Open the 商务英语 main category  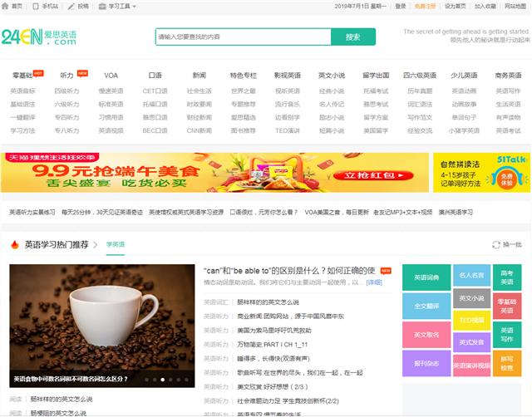coord(508,76)
